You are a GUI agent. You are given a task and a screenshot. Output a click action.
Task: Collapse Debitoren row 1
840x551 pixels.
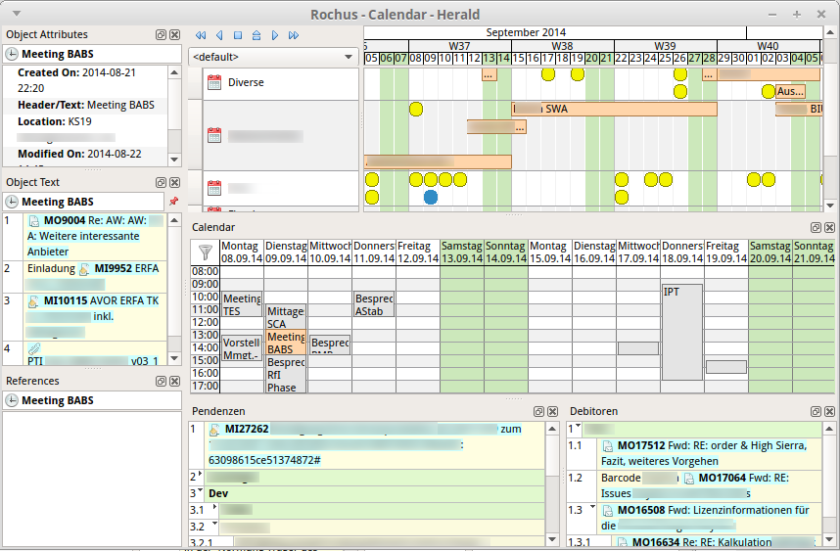pyautogui.click(x=578, y=426)
